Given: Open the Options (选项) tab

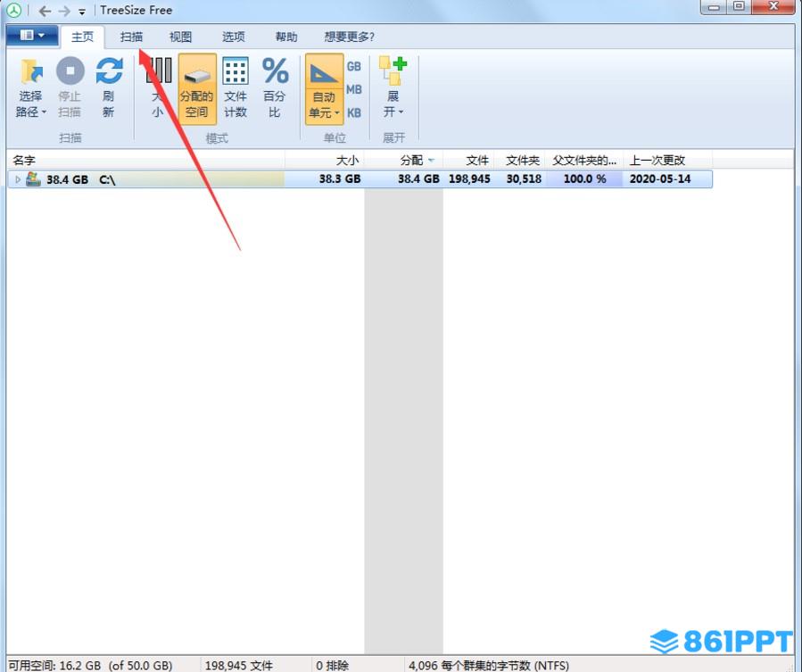Looking at the screenshot, I should (x=233, y=37).
